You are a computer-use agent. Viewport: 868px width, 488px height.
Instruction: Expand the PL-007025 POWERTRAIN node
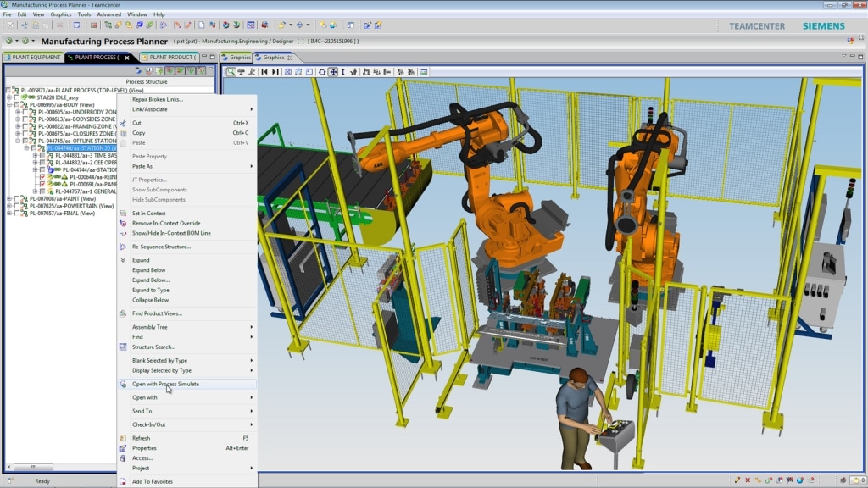9,206
